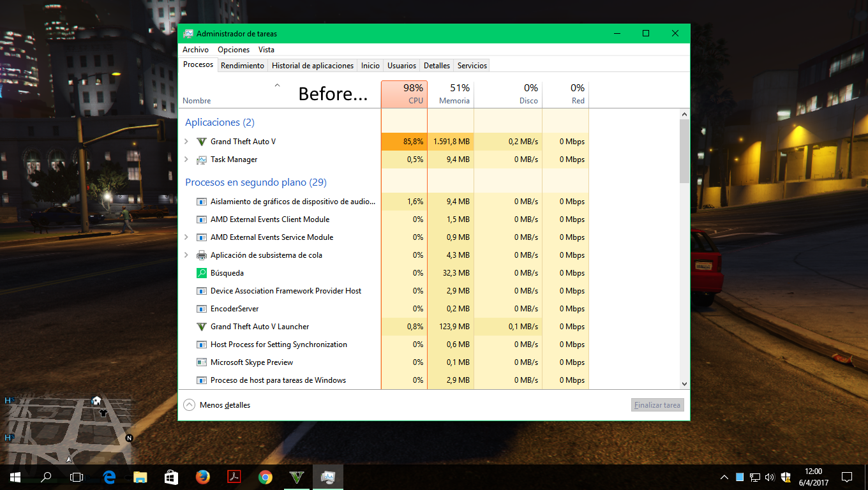The width and height of the screenshot is (868, 490).
Task: Expand the Task Manager process entry
Action: tap(186, 160)
